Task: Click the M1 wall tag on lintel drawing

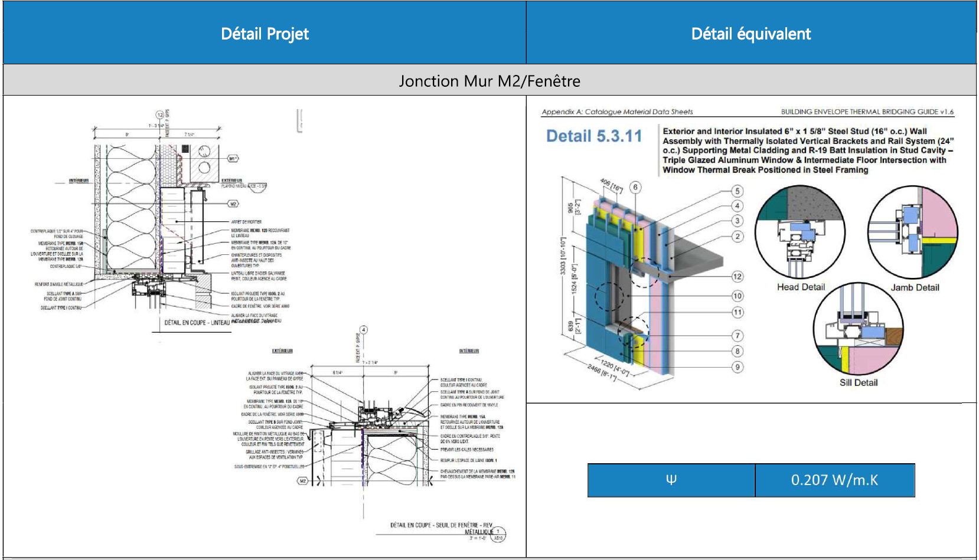Action: pyautogui.click(x=233, y=159)
